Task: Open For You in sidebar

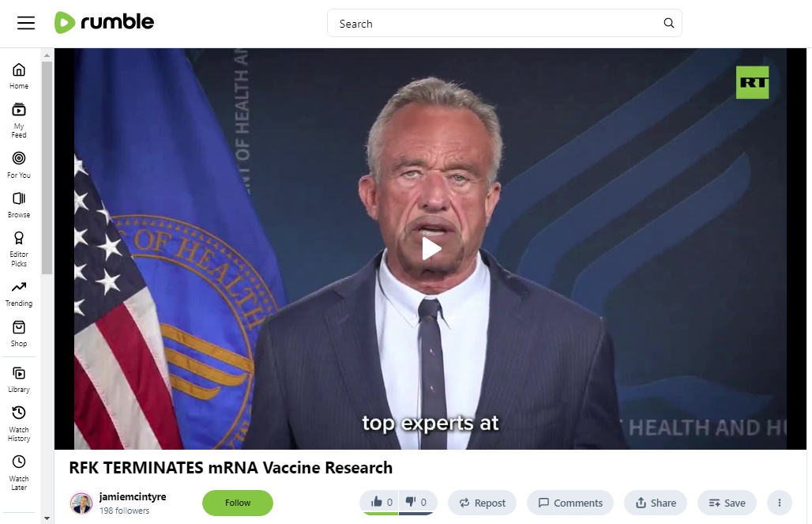Action: tap(19, 165)
